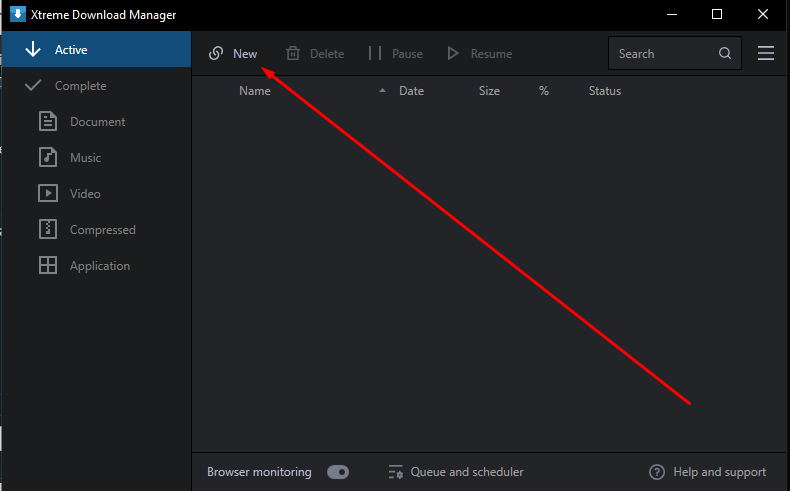Open the Video category
Screen dimensions: 790x491
click(x=85, y=194)
